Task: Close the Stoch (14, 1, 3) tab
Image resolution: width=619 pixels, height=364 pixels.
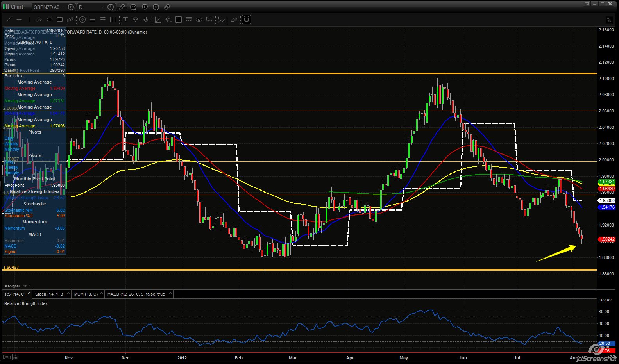Action: pyautogui.click(x=68, y=293)
